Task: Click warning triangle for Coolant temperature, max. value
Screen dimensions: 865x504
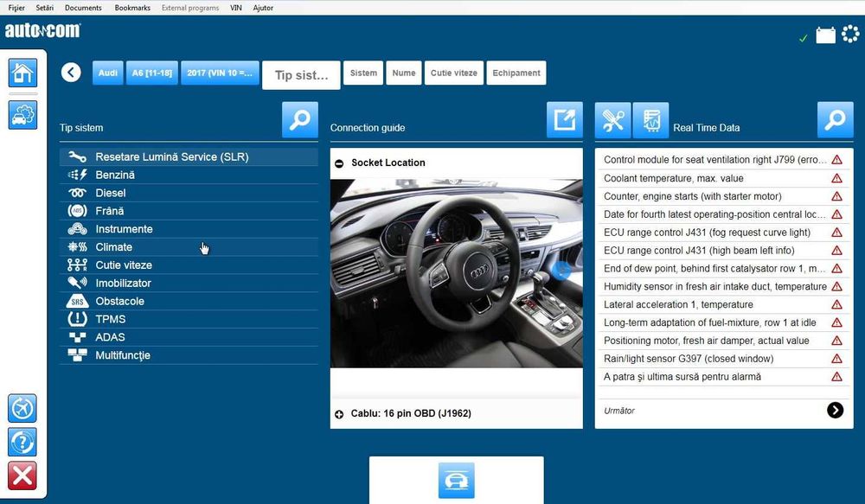Action: (836, 178)
